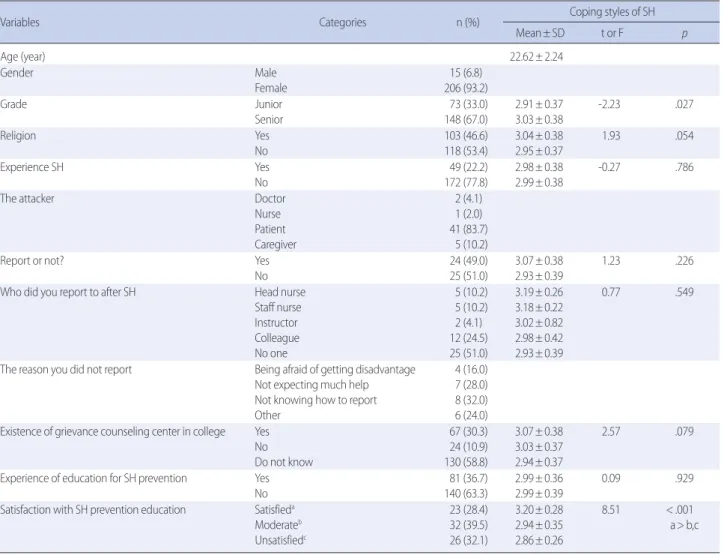Screen dimensions: 724x555
Task: Click the 'Religion' variable label
Action: click(x=18, y=136)
